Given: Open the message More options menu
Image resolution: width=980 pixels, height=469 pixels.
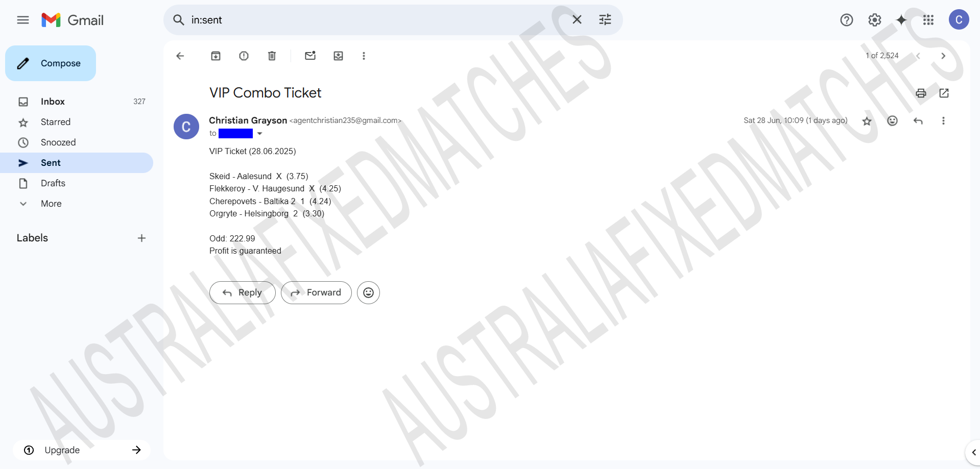Looking at the screenshot, I should 943,121.
